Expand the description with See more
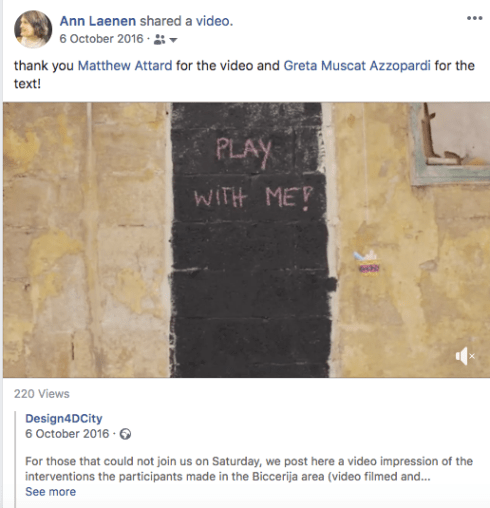The width and height of the screenshot is (490, 508). tap(51, 492)
